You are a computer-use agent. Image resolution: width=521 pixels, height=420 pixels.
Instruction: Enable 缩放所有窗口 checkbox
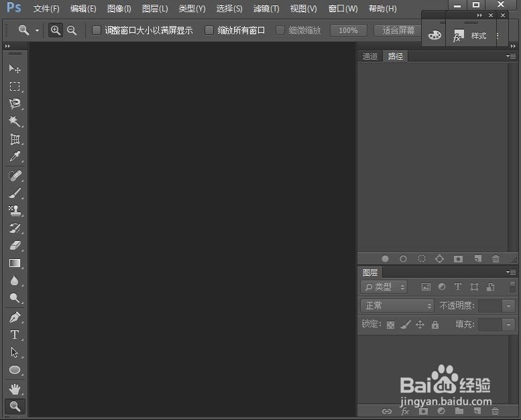(209, 31)
